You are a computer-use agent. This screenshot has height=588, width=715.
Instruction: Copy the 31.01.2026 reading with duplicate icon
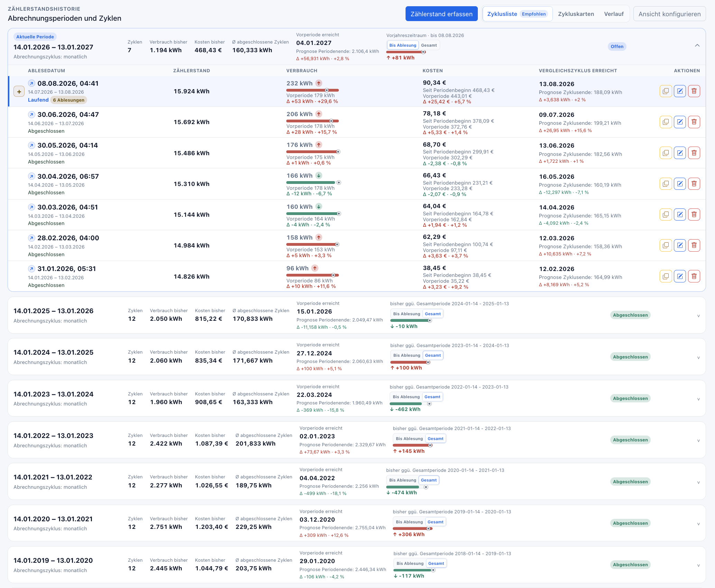(666, 276)
